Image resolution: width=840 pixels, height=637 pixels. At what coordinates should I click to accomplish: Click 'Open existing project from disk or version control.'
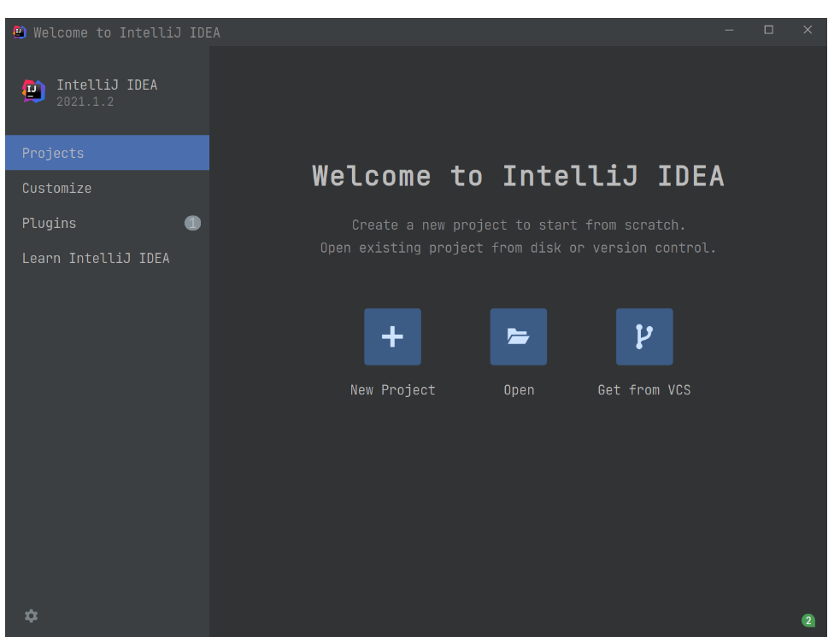(x=518, y=248)
